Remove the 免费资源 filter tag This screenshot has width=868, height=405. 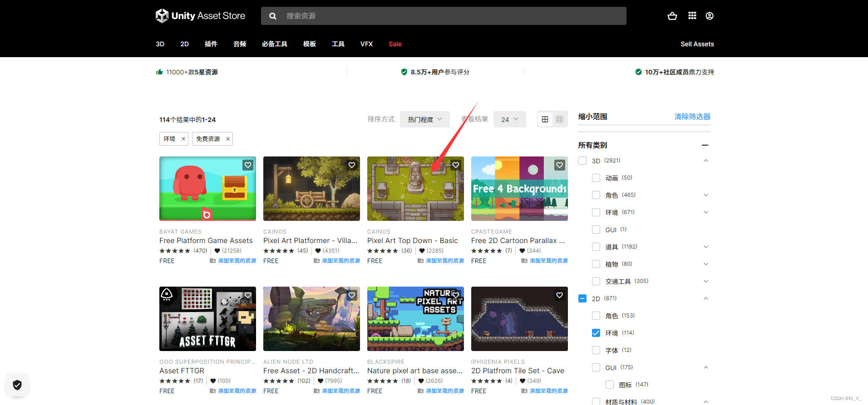(228, 139)
